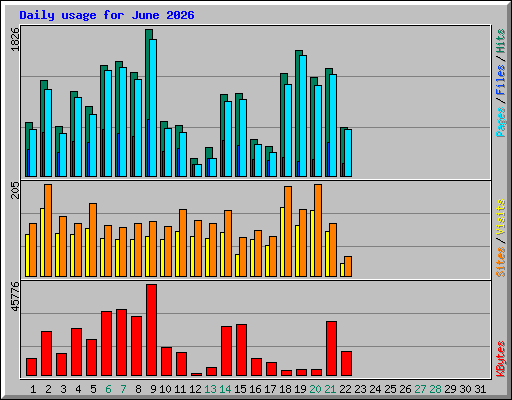The height and width of the screenshot is (400, 512).
Task: Click day 10 on the x-axis
Action: (165, 389)
